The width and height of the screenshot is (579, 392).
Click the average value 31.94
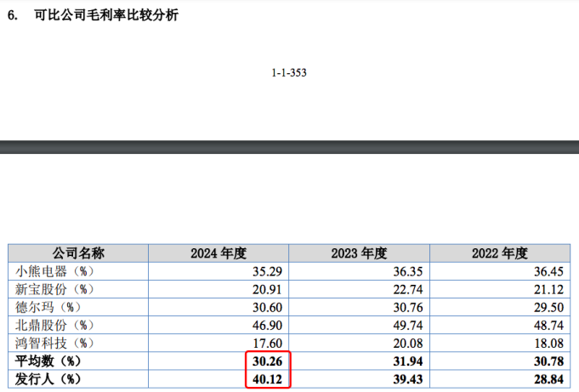pos(408,361)
